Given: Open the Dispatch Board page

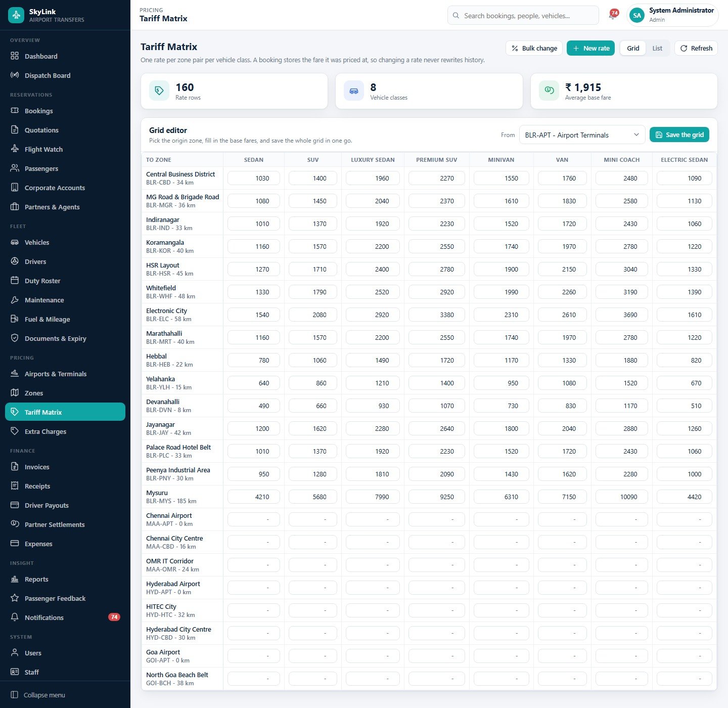Looking at the screenshot, I should tap(65, 75).
